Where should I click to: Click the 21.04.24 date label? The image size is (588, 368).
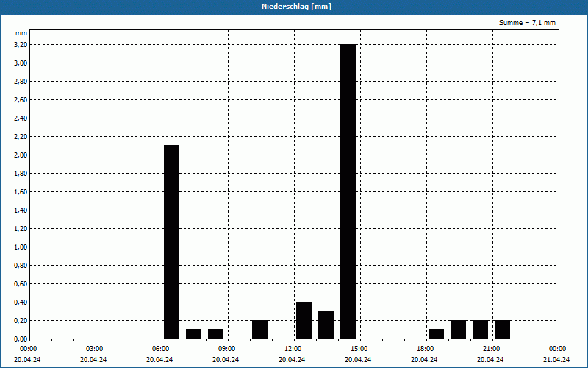(x=556, y=360)
